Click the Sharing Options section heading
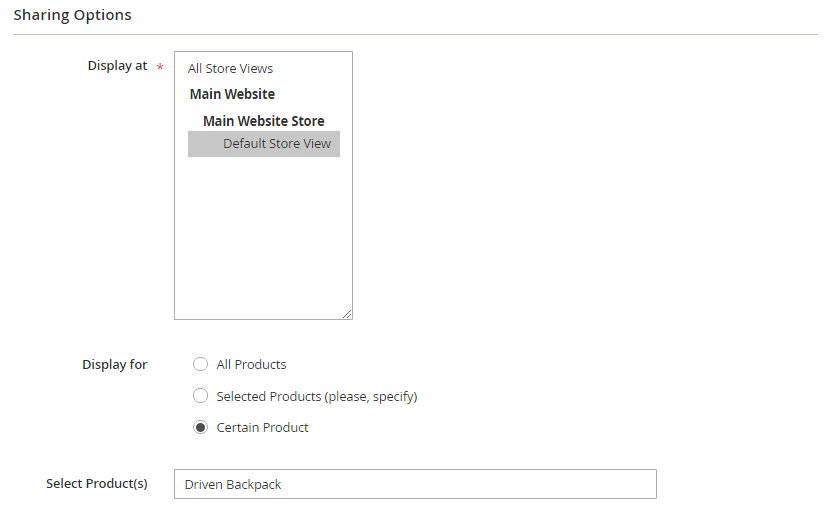Image resolution: width=824 pixels, height=518 pixels. click(72, 15)
